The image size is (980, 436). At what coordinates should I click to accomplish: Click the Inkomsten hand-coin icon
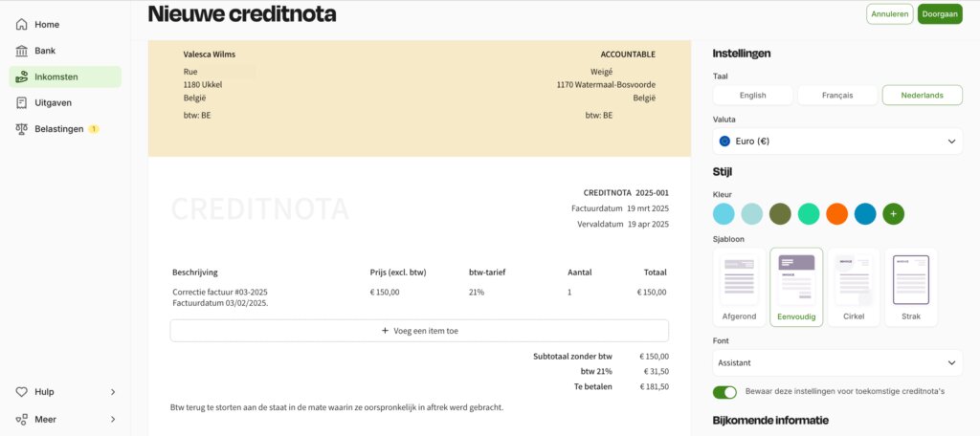point(21,76)
